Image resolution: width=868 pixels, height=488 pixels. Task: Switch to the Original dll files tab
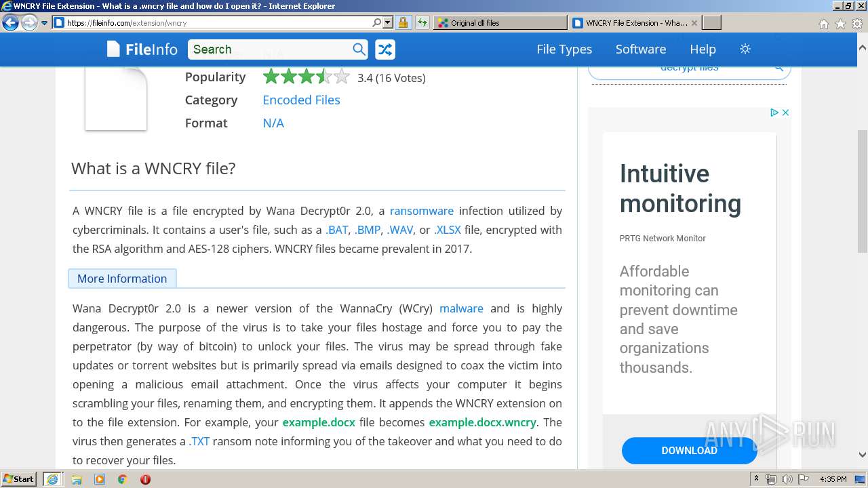500,23
